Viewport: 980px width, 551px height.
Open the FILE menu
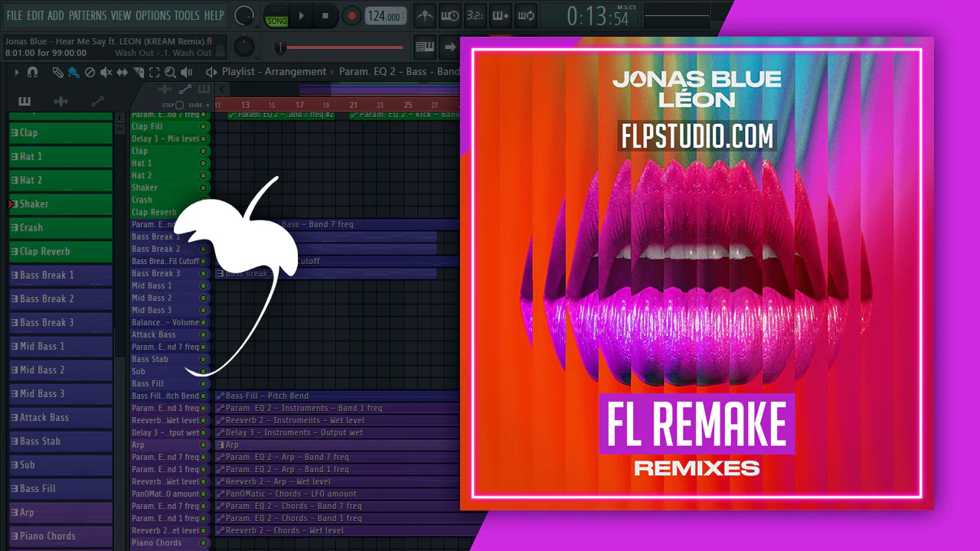point(14,15)
